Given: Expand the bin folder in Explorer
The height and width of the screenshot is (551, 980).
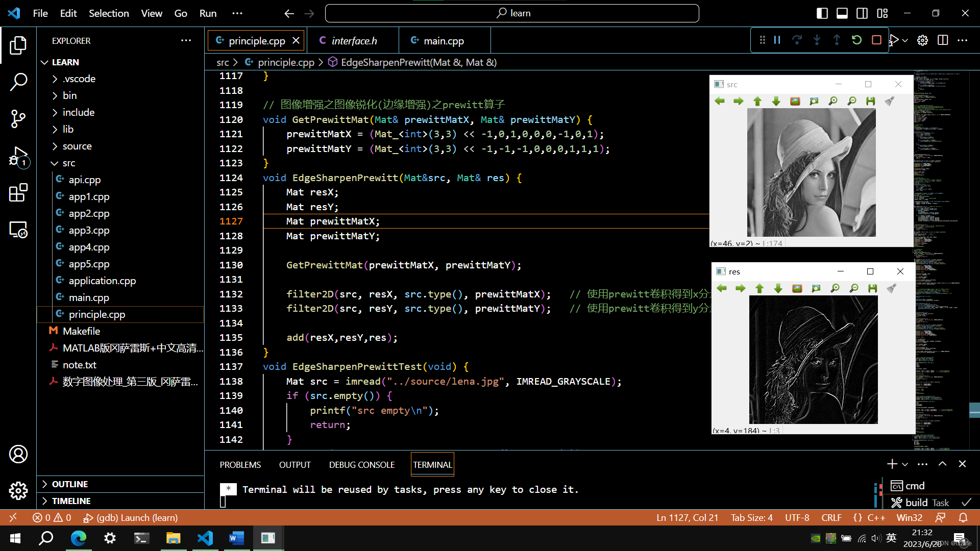Looking at the screenshot, I should pos(70,95).
